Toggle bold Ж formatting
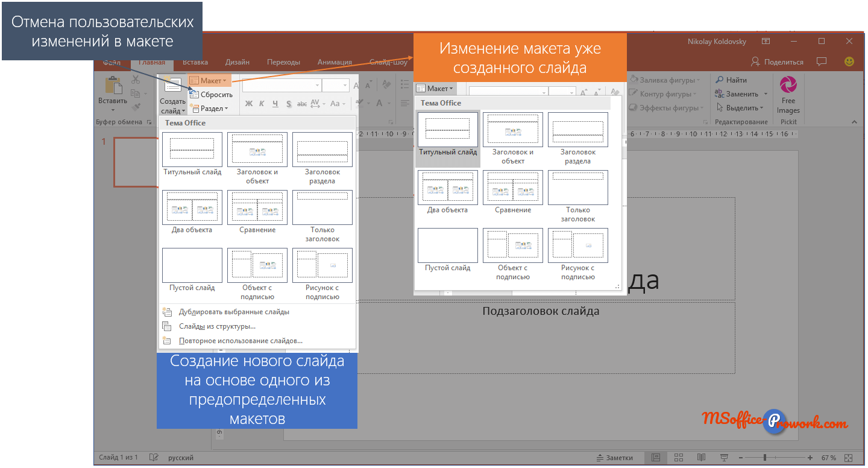868x468 pixels. 248,104
